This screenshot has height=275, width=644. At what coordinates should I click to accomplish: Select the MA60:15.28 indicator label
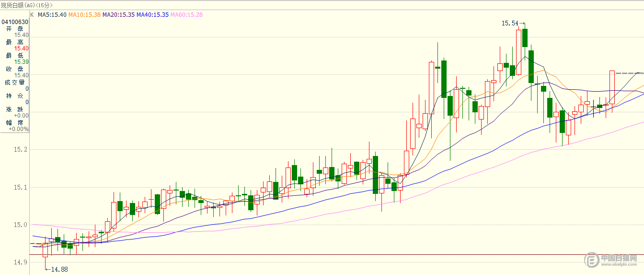tap(187, 15)
